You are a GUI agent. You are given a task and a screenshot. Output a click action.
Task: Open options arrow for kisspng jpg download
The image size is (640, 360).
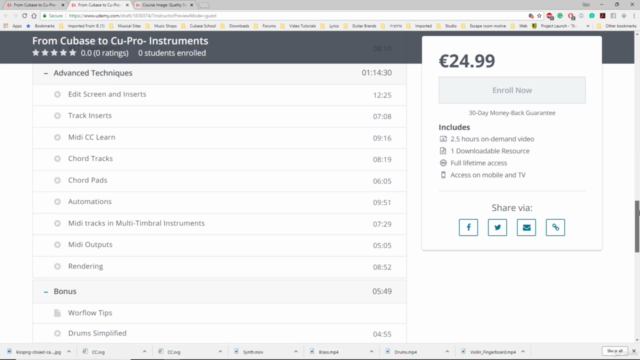tap(69, 351)
